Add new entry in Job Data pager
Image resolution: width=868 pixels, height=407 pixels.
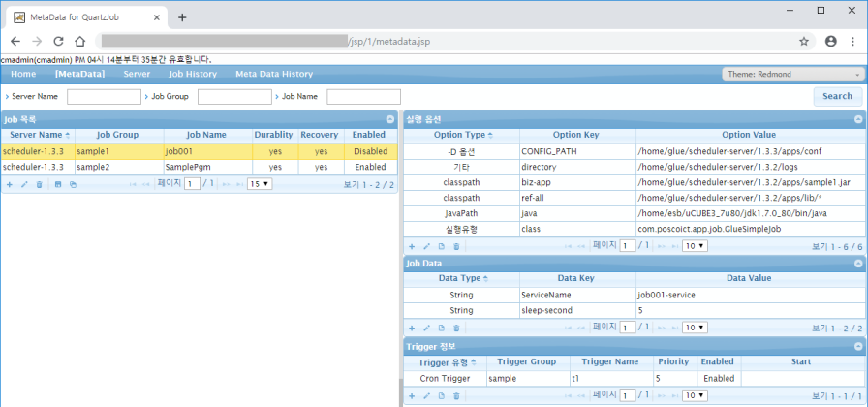pyautogui.click(x=412, y=328)
